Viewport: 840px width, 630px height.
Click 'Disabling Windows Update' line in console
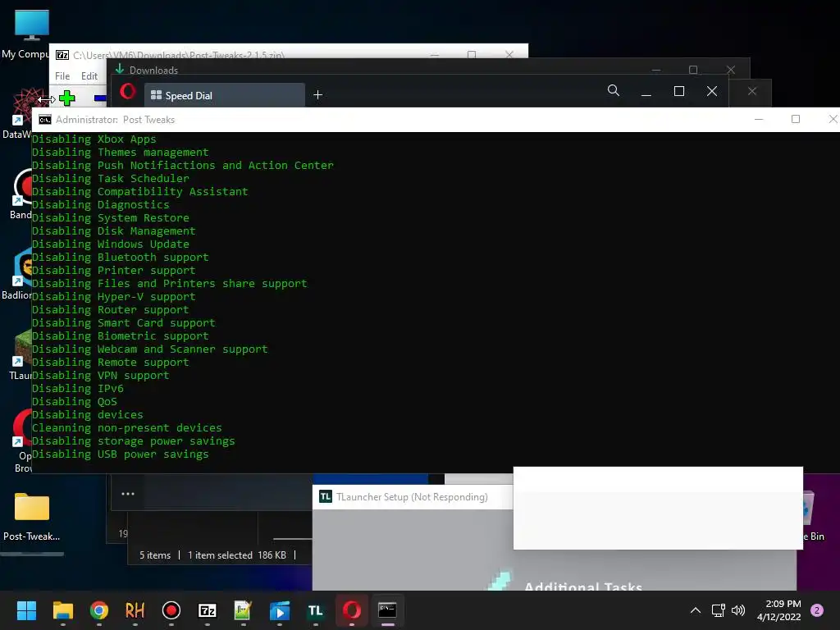(111, 244)
